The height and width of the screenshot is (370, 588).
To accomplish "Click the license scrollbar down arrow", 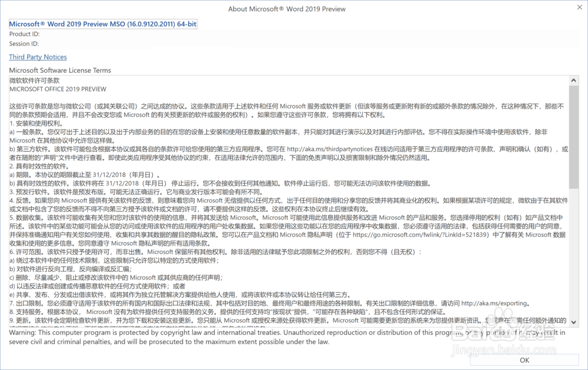I will coord(573,322).
